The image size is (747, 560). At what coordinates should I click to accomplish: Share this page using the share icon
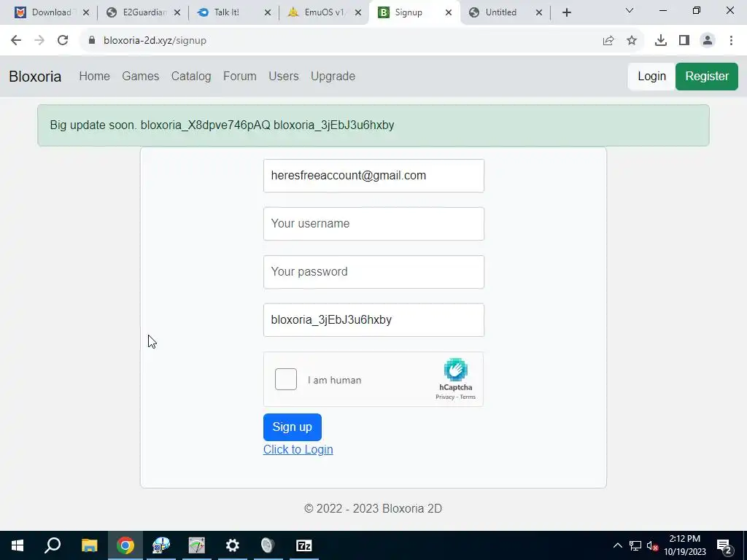click(x=608, y=41)
